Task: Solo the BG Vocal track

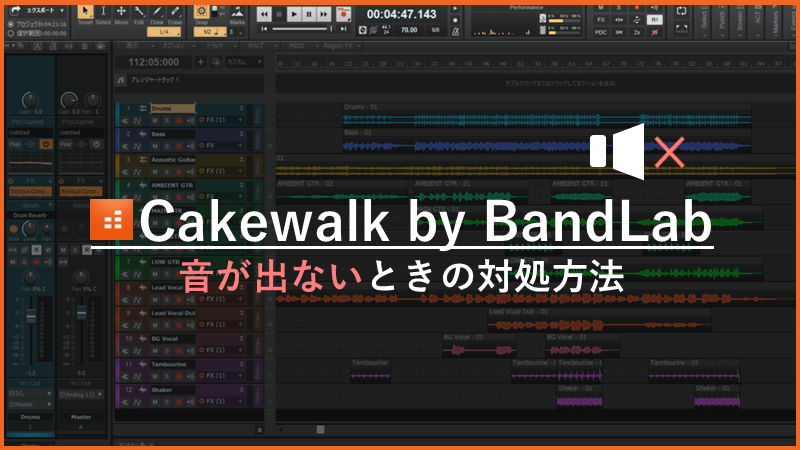Action: point(167,351)
